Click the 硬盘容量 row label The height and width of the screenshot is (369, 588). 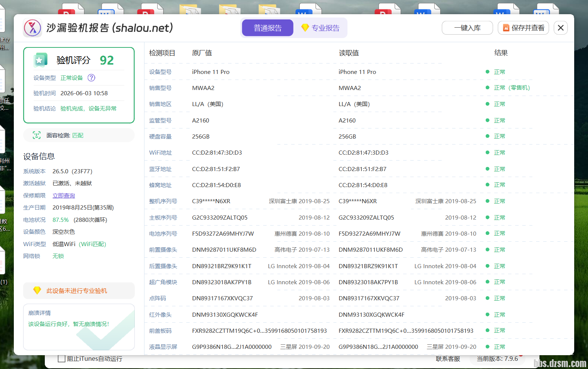point(161,136)
